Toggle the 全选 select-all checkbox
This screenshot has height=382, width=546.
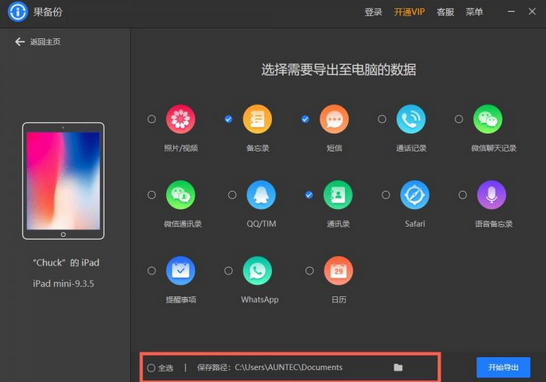point(151,368)
